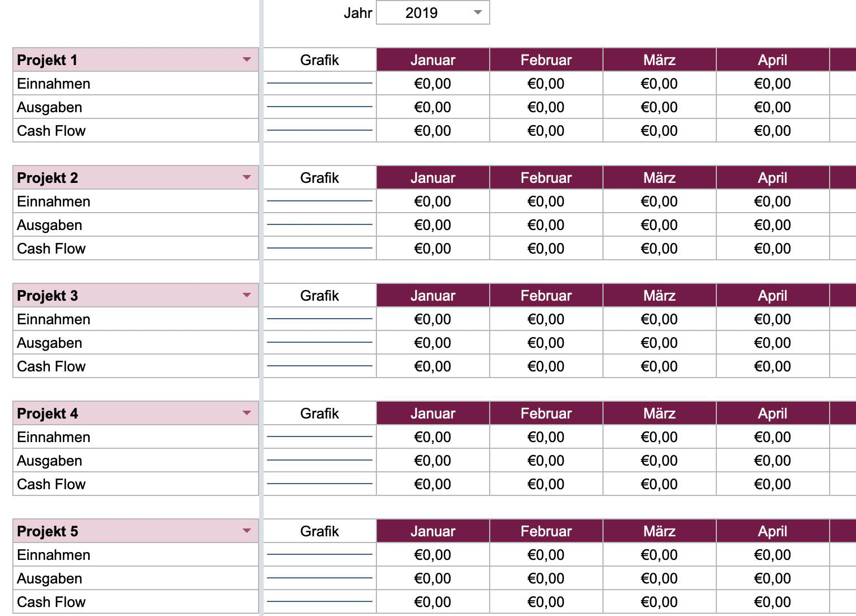
Task: Click the Februar header of Projekt 2
Action: pyautogui.click(x=546, y=177)
